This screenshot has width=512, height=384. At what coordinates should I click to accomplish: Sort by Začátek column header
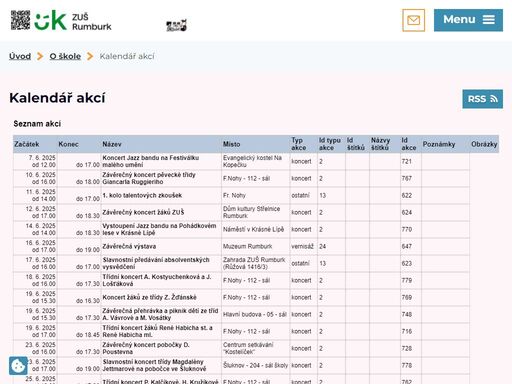[27, 144]
